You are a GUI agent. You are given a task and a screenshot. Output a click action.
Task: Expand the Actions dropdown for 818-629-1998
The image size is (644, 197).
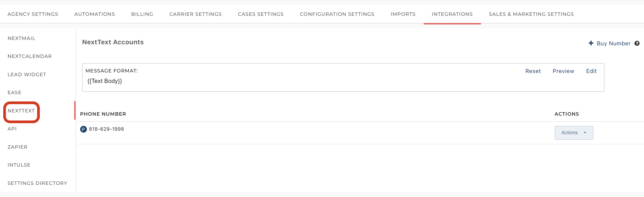point(574,133)
